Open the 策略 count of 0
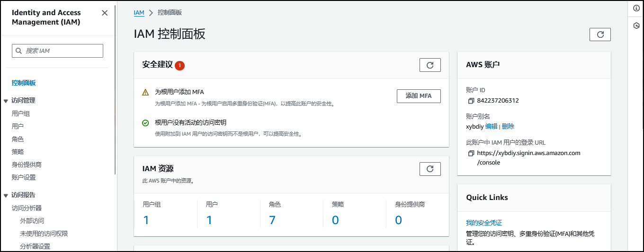Image resolution: width=644 pixels, height=252 pixels. click(x=335, y=220)
